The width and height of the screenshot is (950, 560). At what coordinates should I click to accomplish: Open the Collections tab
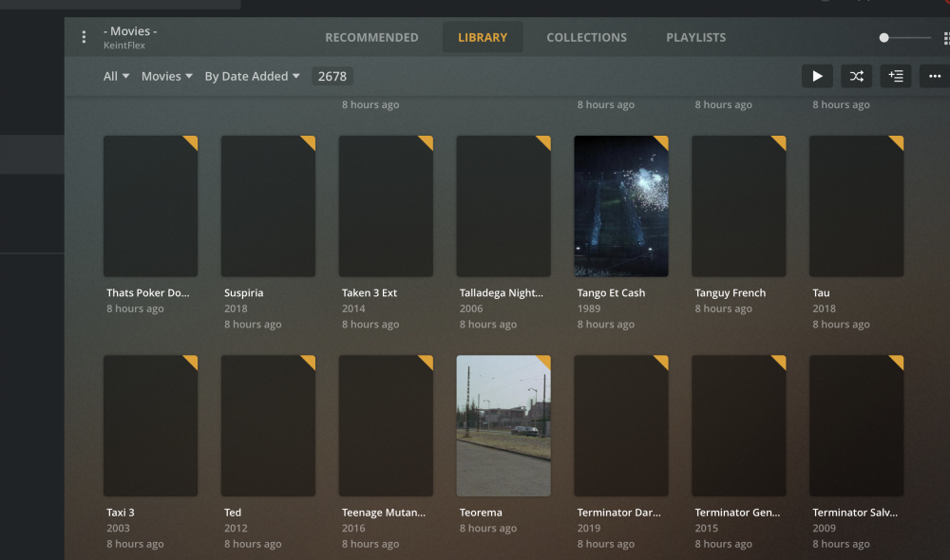pyautogui.click(x=586, y=38)
